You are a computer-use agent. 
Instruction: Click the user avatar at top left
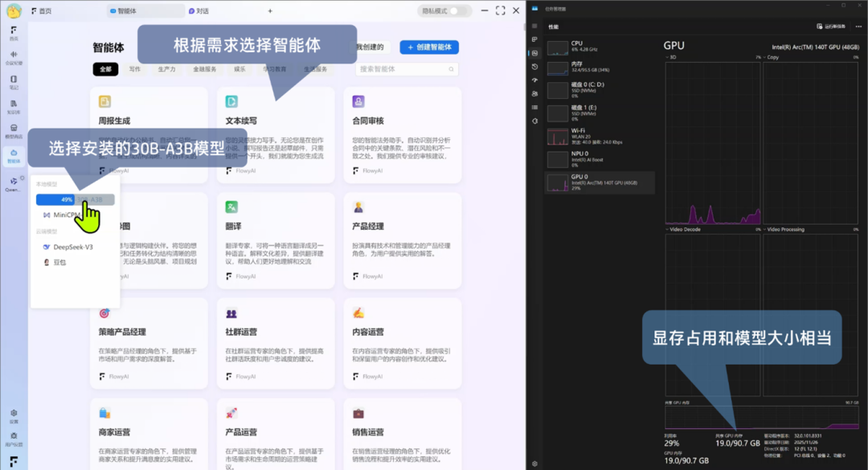(14, 10)
